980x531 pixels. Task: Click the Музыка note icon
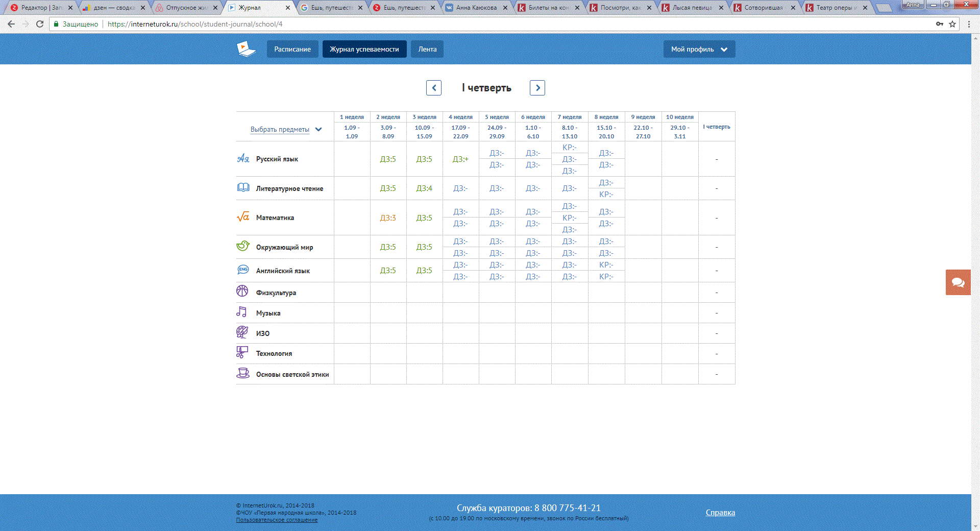[x=242, y=312]
